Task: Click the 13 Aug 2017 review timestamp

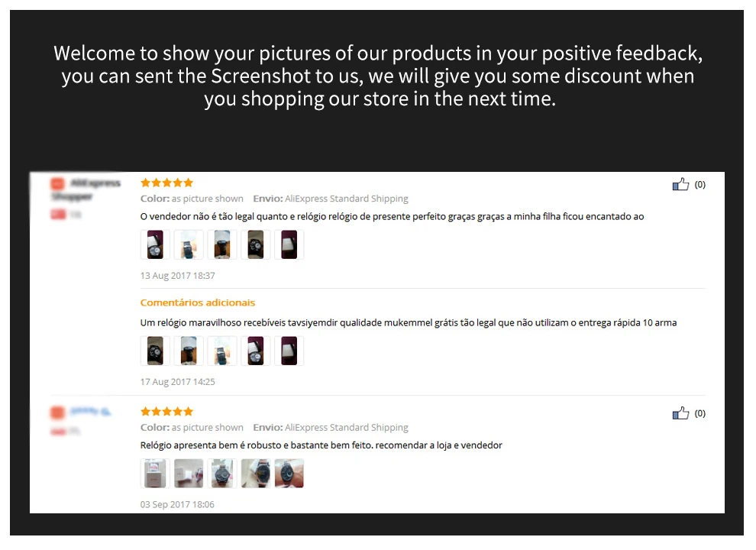Action: tap(177, 276)
